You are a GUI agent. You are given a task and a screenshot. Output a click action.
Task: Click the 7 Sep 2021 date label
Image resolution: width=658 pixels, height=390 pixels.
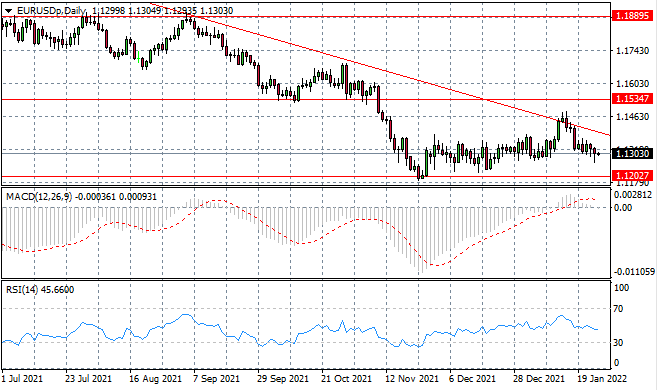tap(216, 379)
